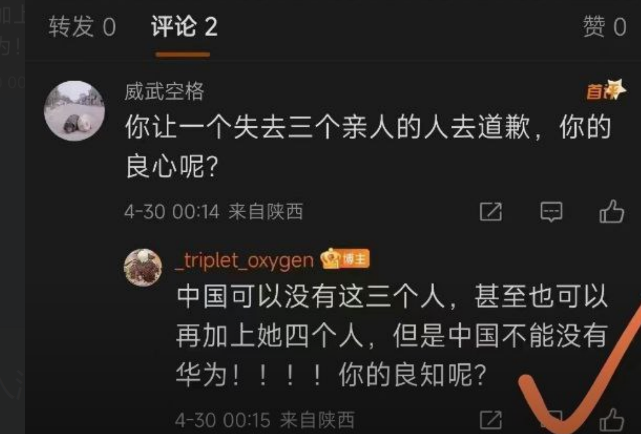Reply to 威武空格's comment via bubble icon
The height and width of the screenshot is (434, 641).
point(551,212)
